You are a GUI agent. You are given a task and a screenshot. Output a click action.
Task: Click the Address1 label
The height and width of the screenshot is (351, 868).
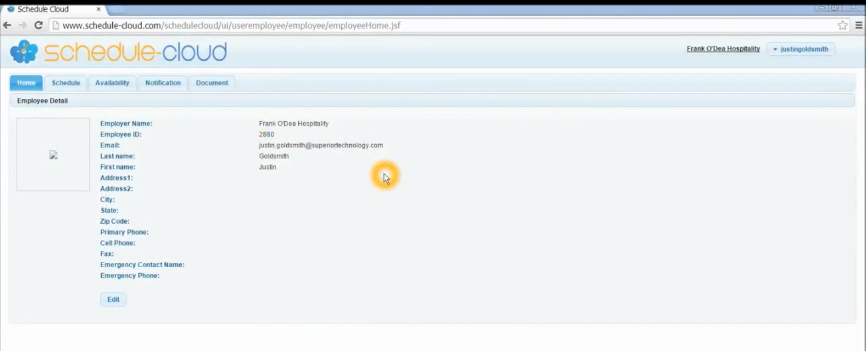pyautogui.click(x=117, y=178)
